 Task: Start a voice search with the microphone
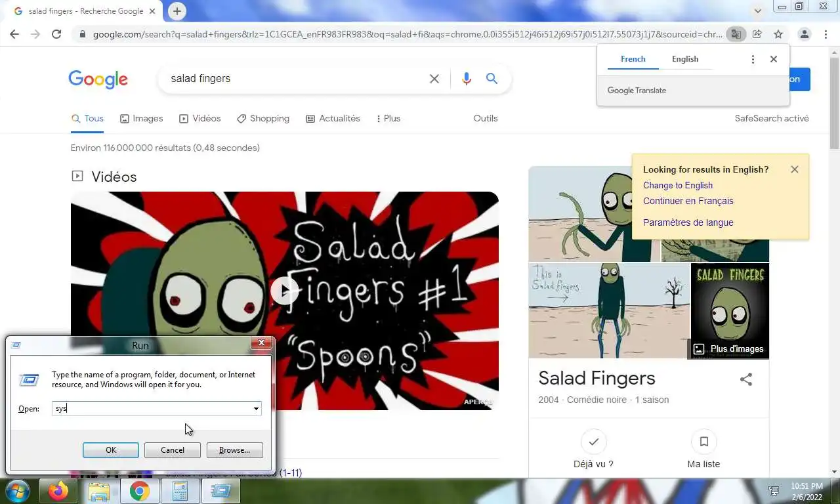[466, 79]
